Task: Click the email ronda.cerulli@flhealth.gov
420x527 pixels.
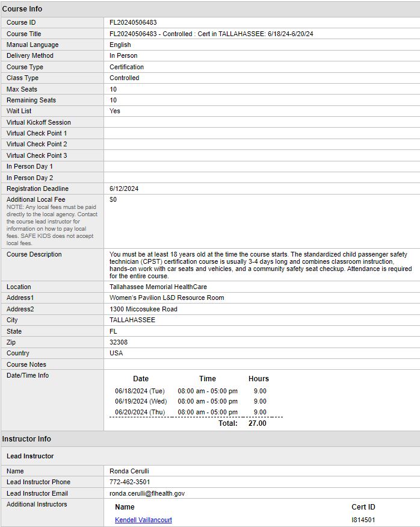Action: (x=147, y=493)
